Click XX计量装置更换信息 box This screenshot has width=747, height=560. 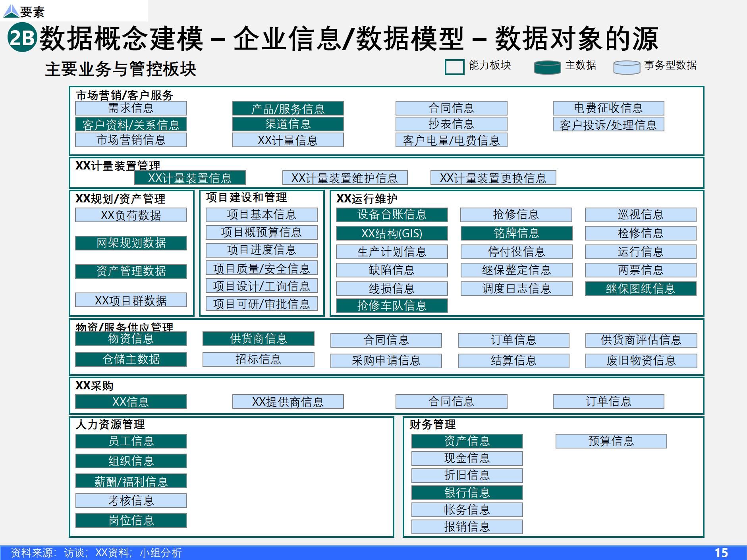[x=493, y=178]
